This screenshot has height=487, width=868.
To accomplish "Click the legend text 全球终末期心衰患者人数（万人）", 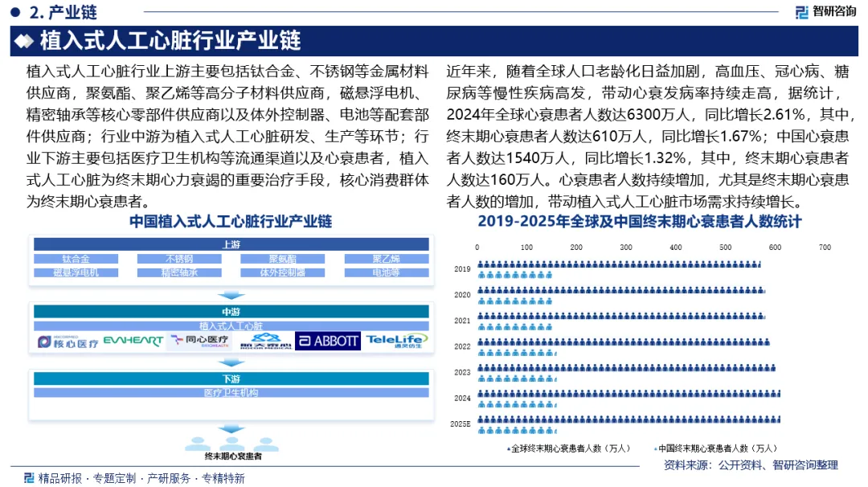I will click(x=571, y=448).
